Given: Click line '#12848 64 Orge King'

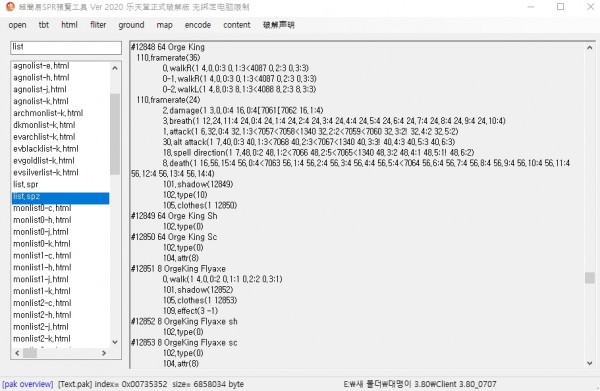Looking at the screenshot, I should (168, 47).
